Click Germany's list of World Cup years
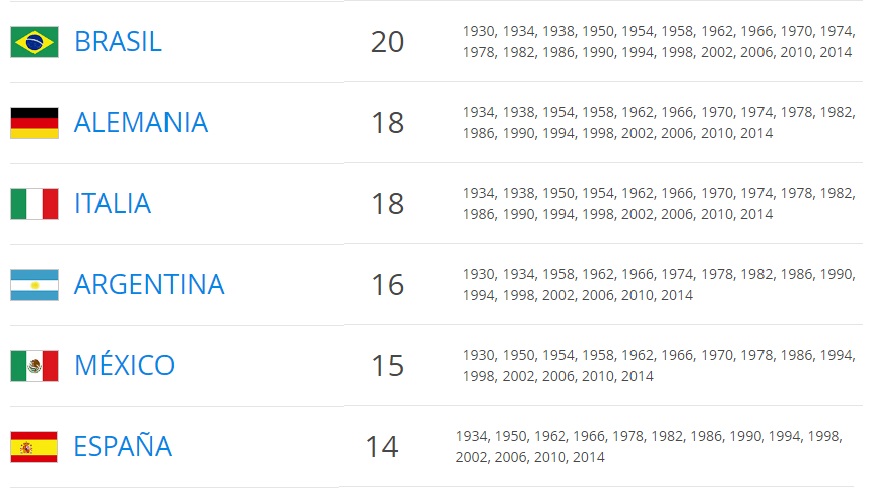871x488 pixels. point(659,123)
